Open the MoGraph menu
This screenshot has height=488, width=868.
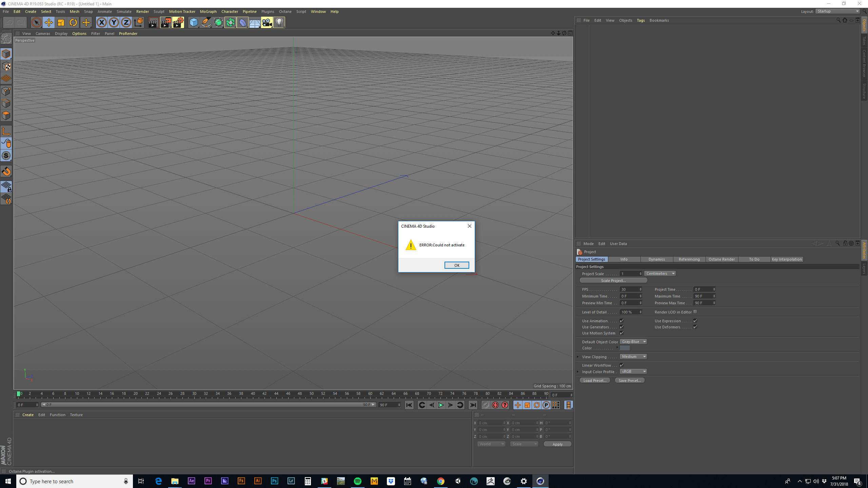point(208,12)
